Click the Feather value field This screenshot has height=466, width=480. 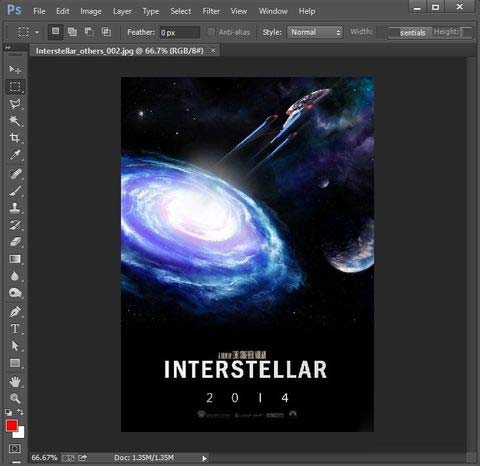(x=179, y=32)
